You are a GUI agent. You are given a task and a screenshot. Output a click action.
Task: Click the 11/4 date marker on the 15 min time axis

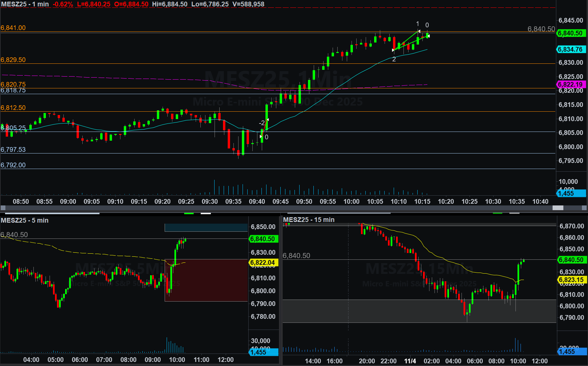tap(410, 361)
